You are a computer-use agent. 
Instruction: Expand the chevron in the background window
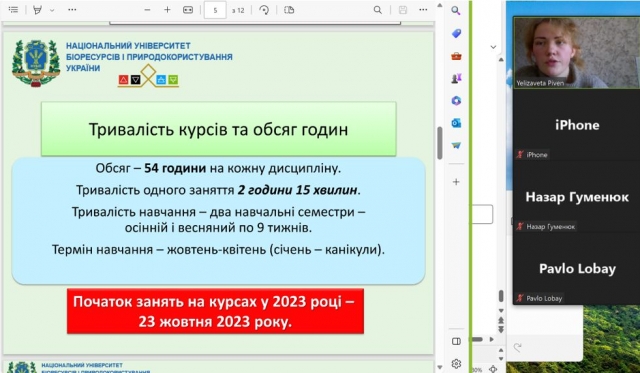coord(493,47)
